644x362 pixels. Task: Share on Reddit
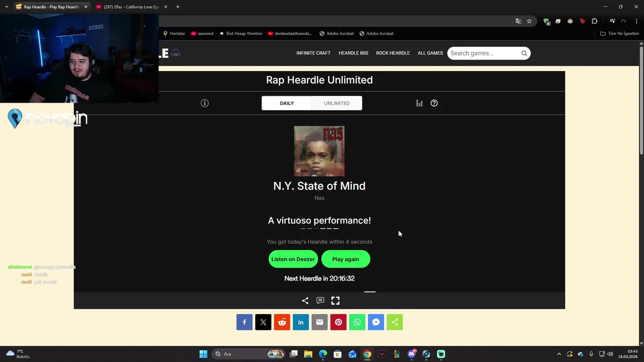point(282,322)
